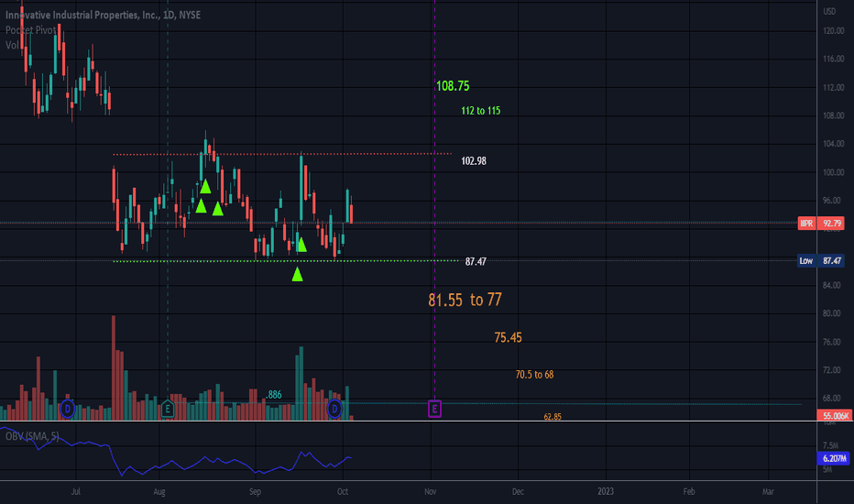Click the 104.00 price axis label
854x504 pixels.
[x=833, y=144]
